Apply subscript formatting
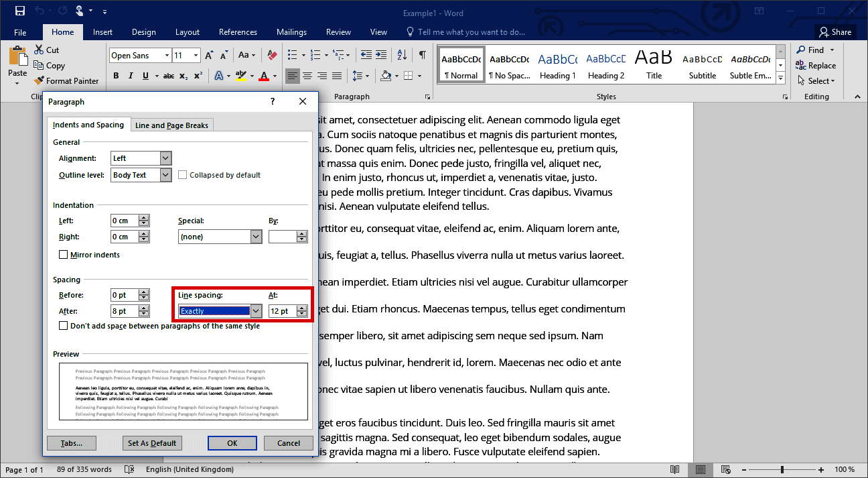The width and height of the screenshot is (868, 478). click(x=183, y=77)
